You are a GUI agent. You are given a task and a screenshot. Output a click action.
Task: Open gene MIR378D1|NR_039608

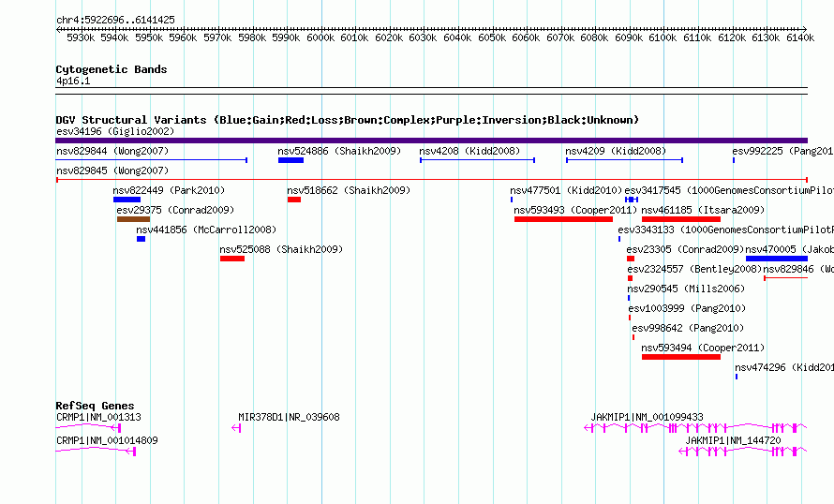pyautogui.click(x=289, y=417)
